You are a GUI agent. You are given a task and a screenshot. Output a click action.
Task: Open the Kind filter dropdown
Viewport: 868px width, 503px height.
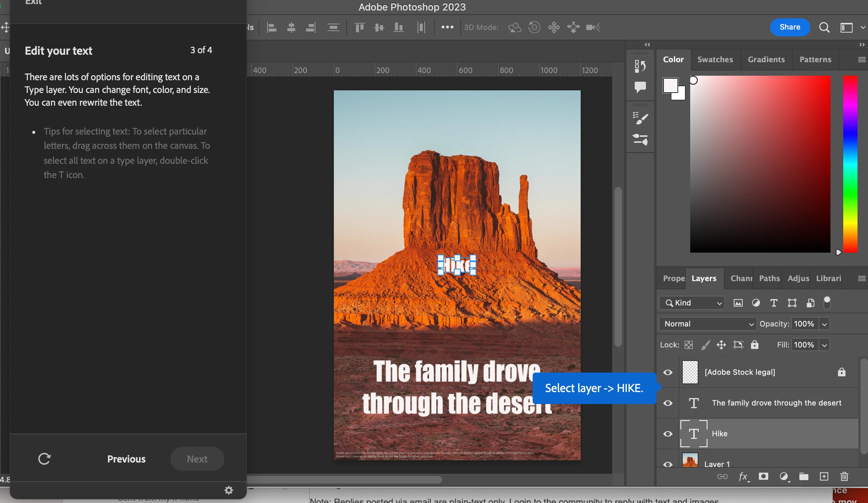point(692,303)
